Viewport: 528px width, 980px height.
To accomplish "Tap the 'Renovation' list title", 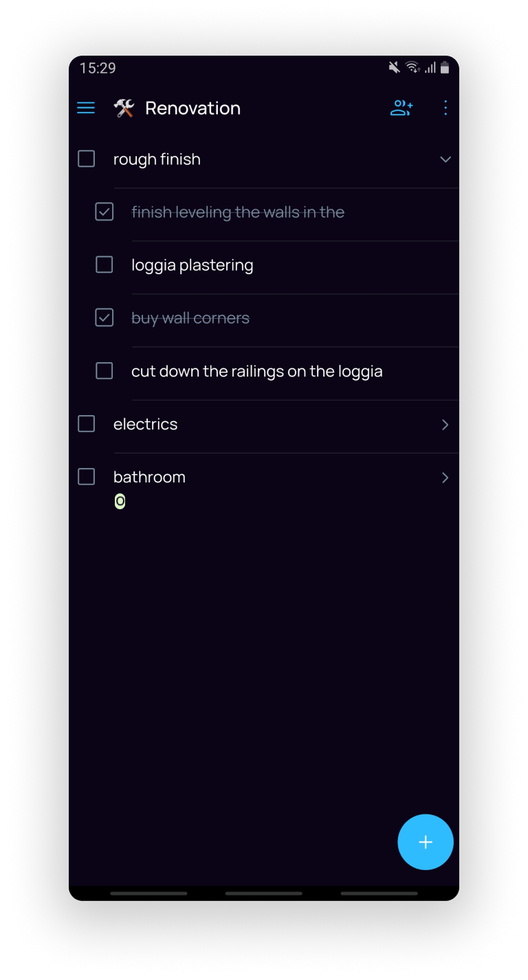I will [x=192, y=108].
